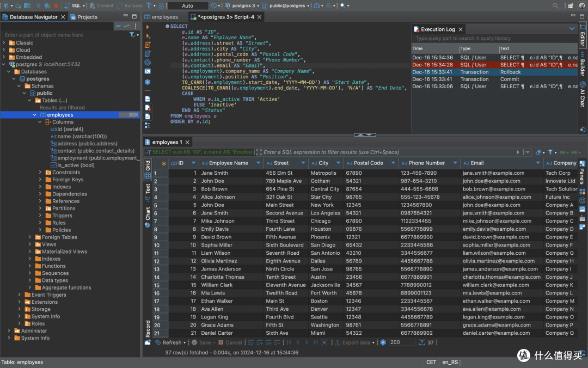Open the active connection dropdown showing postgres 3
Screen dimensions: 588x368
242,5
